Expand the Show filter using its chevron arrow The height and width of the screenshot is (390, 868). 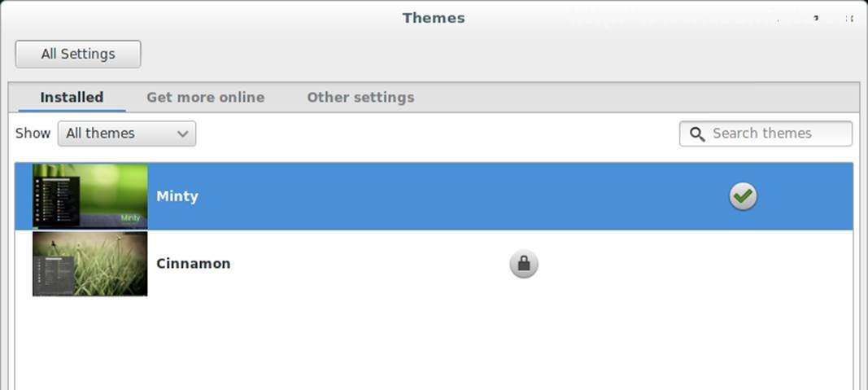(x=183, y=134)
